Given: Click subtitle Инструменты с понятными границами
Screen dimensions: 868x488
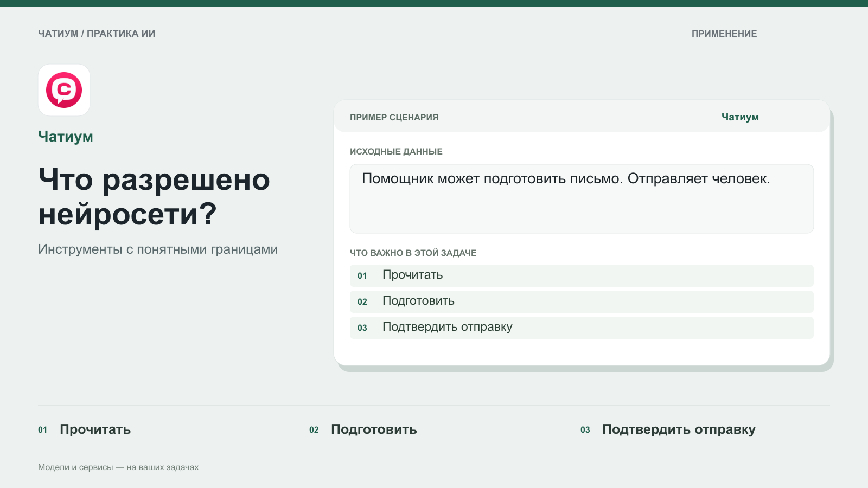Looking at the screenshot, I should click(x=158, y=249).
